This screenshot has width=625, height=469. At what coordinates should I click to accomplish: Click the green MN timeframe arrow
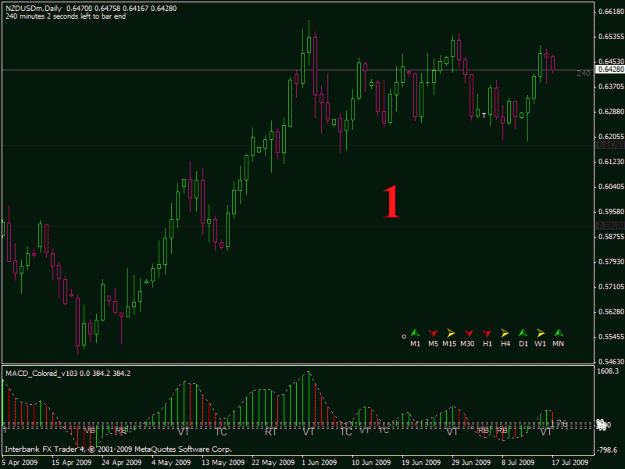pyautogui.click(x=558, y=333)
